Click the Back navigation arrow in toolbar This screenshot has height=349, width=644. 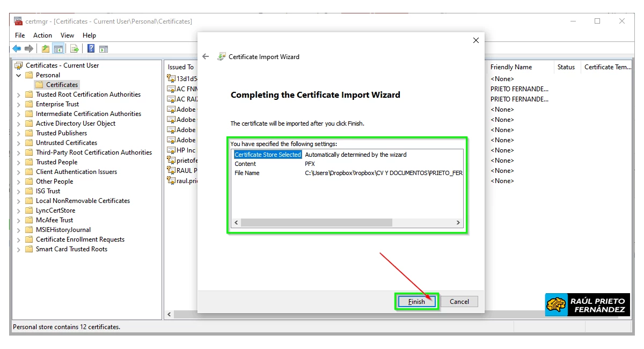pos(17,48)
